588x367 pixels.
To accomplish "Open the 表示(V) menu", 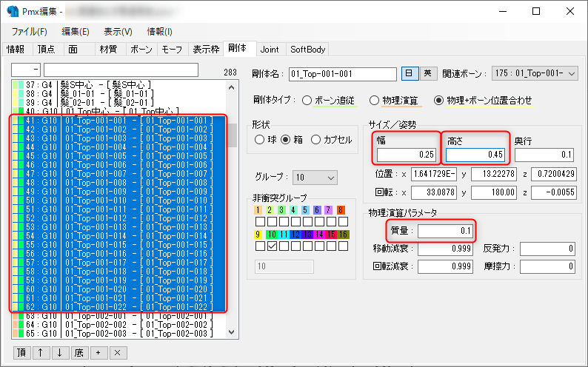I will [118, 32].
